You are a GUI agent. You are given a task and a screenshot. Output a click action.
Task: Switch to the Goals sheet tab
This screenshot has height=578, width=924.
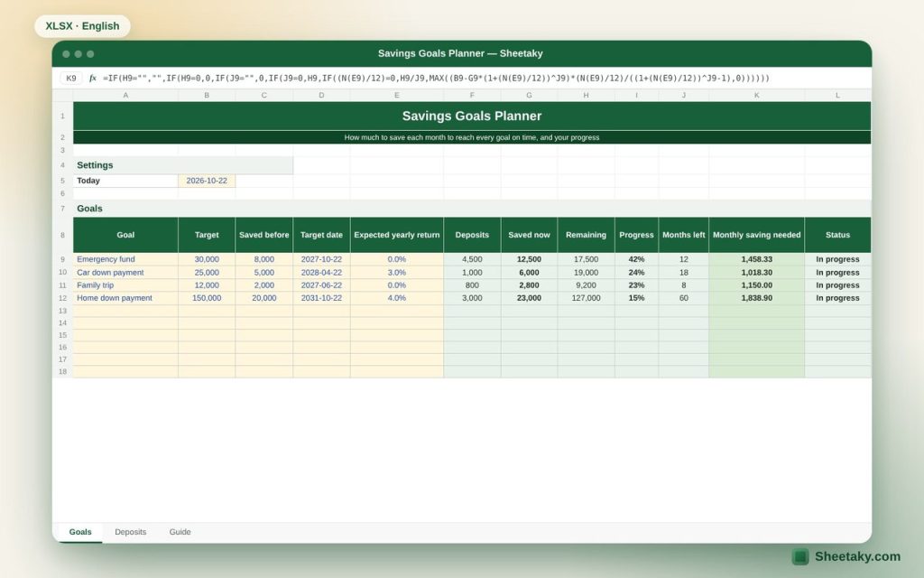tap(80, 532)
